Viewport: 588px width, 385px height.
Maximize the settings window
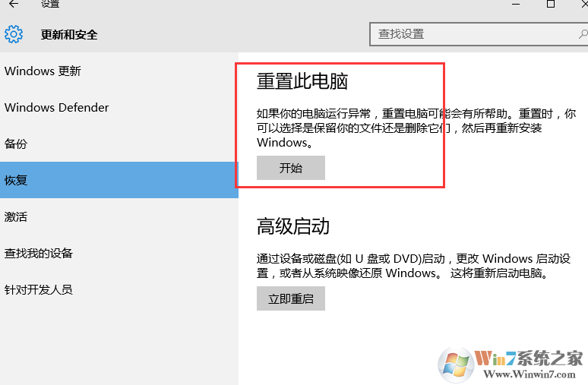pos(551,4)
